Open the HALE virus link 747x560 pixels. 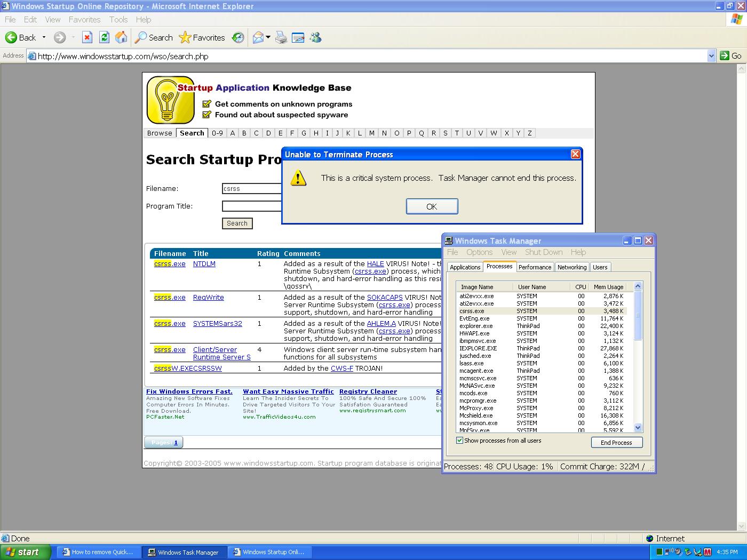coord(376,263)
